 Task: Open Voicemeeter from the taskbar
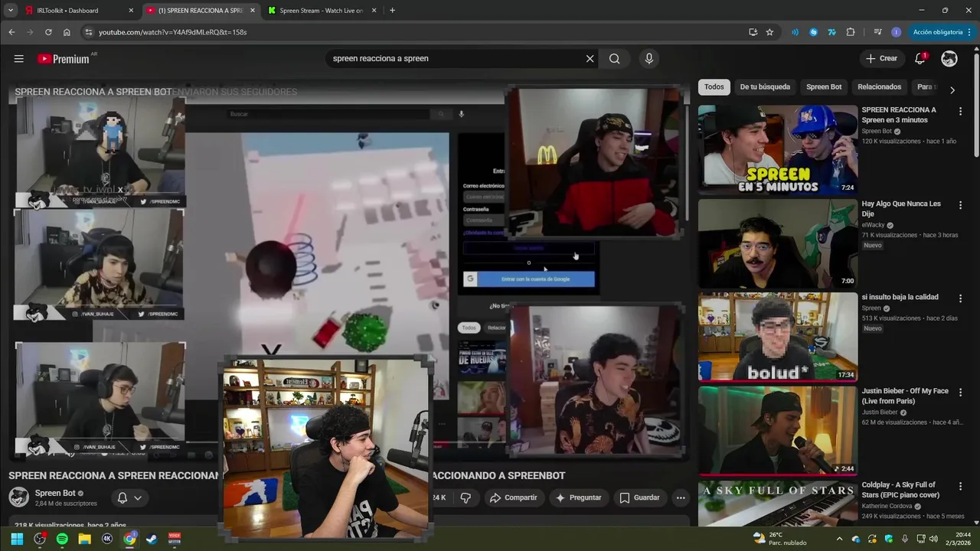coord(175,539)
